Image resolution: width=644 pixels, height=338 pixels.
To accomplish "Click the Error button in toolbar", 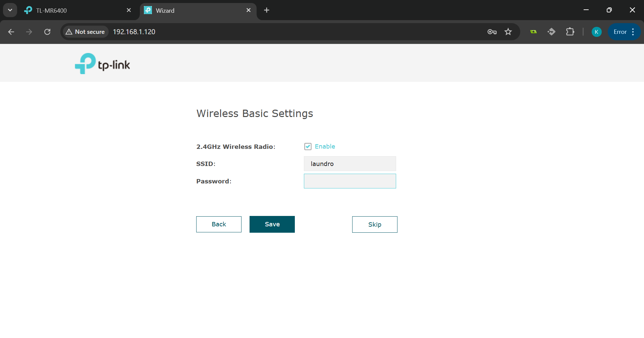I will tap(620, 32).
